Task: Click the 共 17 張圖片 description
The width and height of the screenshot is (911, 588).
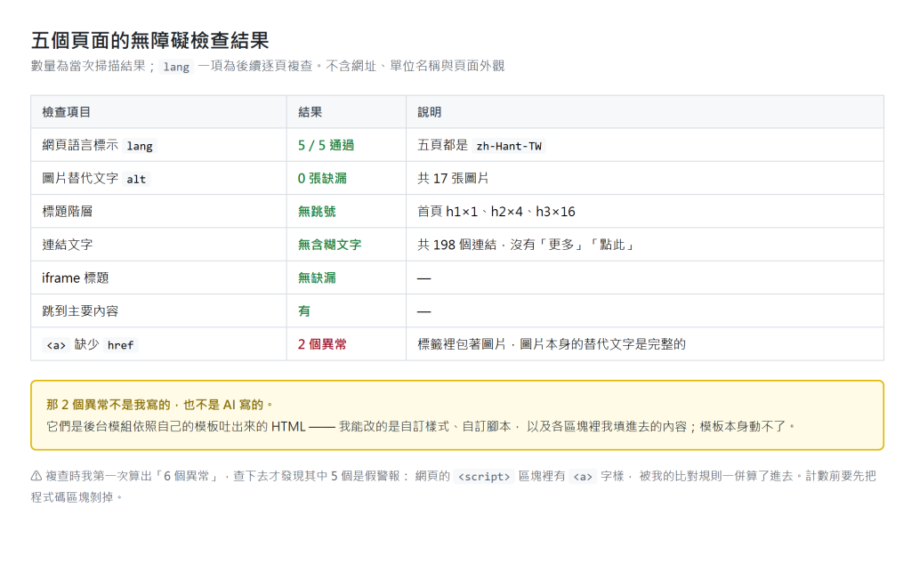Action: pyautogui.click(x=453, y=179)
